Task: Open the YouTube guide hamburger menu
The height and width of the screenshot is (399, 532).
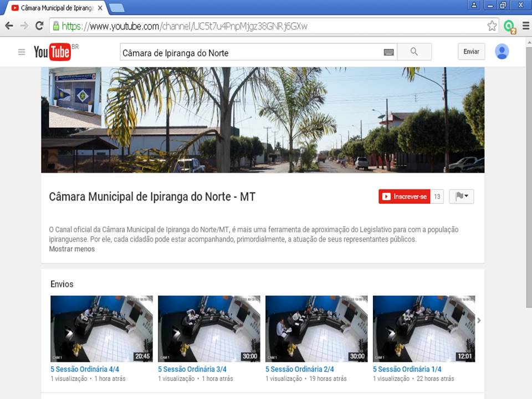Action: 21,51
